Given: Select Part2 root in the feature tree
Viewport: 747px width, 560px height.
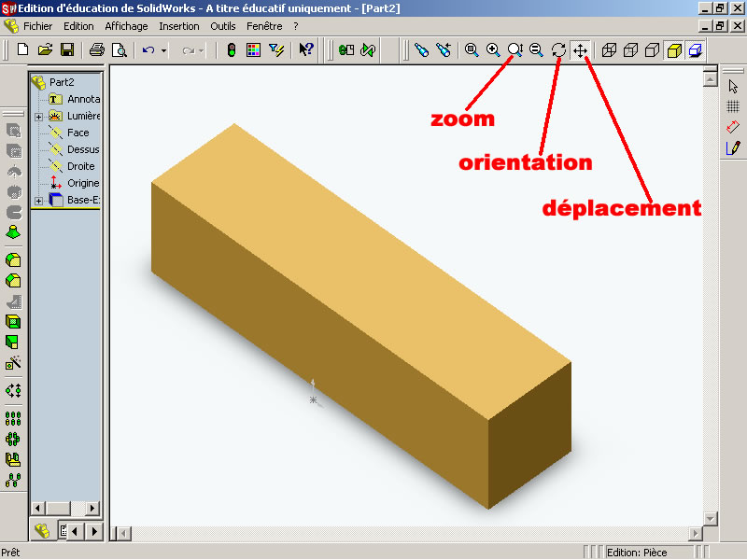Looking at the screenshot, I should tap(62, 82).
